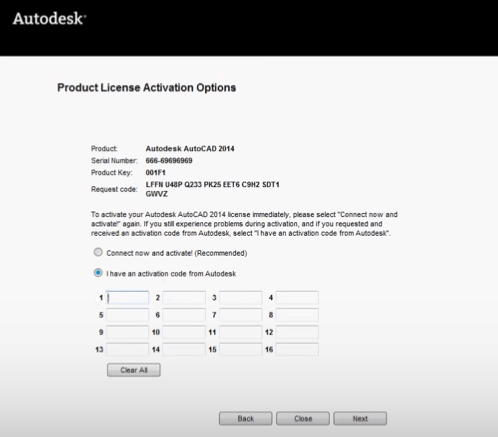Click the request code line GWVZ
Screen dimensions: 498x437
pos(157,194)
